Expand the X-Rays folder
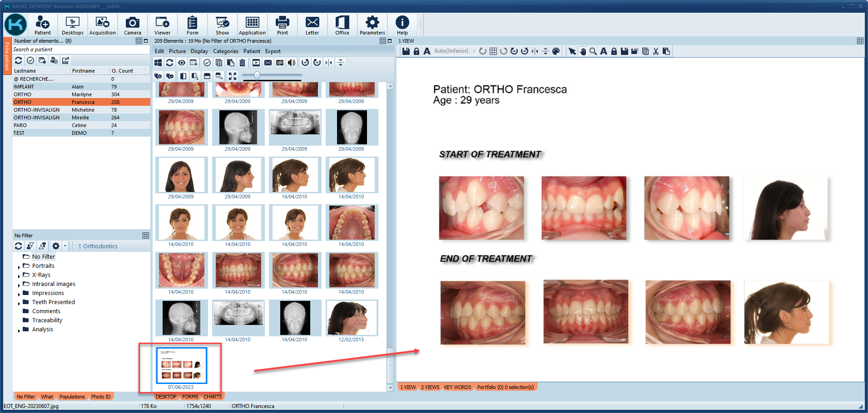Viewport: 868px width, 413px height. click(19, 275)
